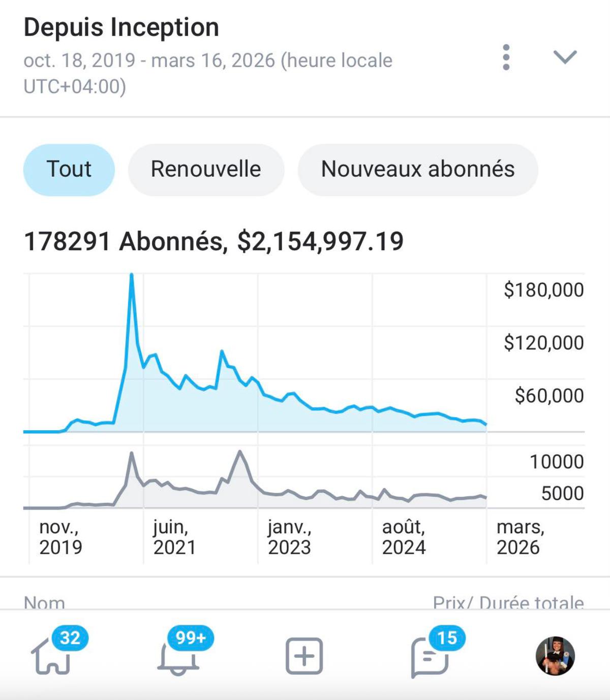Viewport: 610px width, 700px height.
Task: Select the Nouveaux abonnés filter
Action: click(417, 170)
